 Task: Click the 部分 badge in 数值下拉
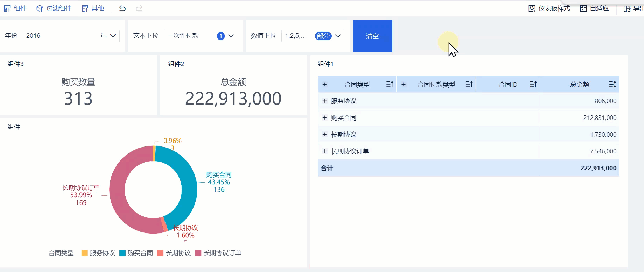coord(323,36)
